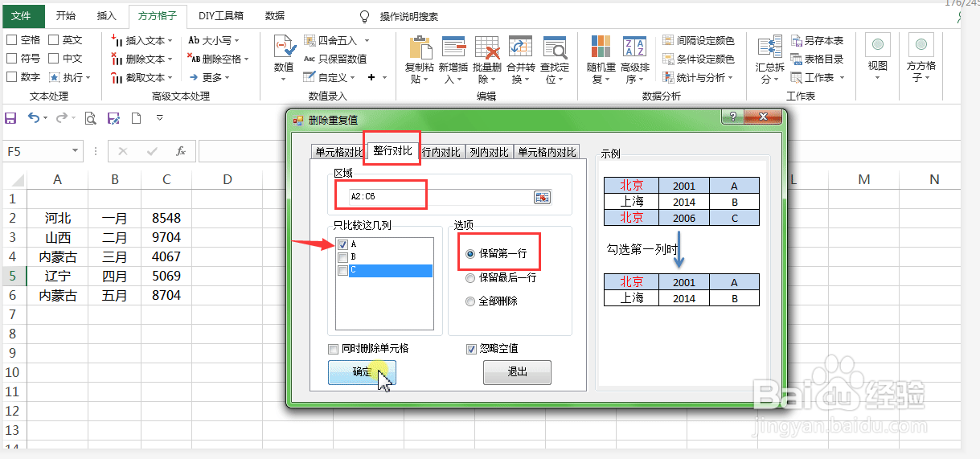Screen dimensions: 980x459
Task: Click the 查找定位 magnifier icon
Action: 554,47
